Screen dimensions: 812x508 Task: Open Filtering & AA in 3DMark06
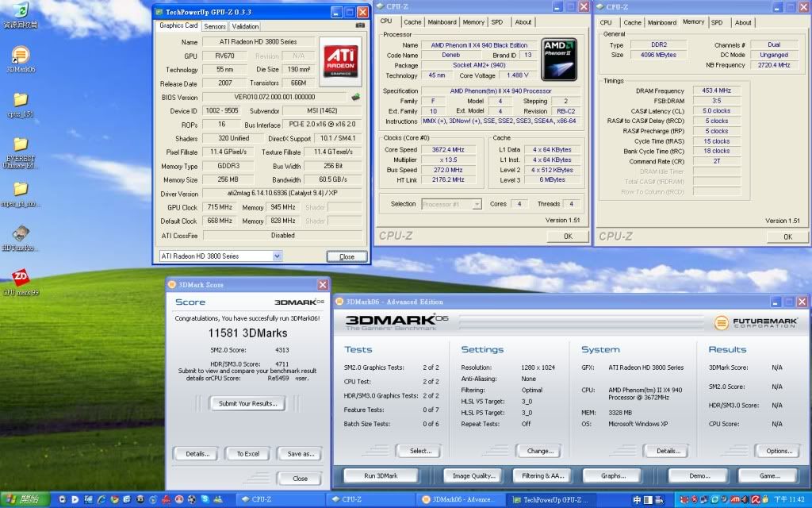coord(542,475)
